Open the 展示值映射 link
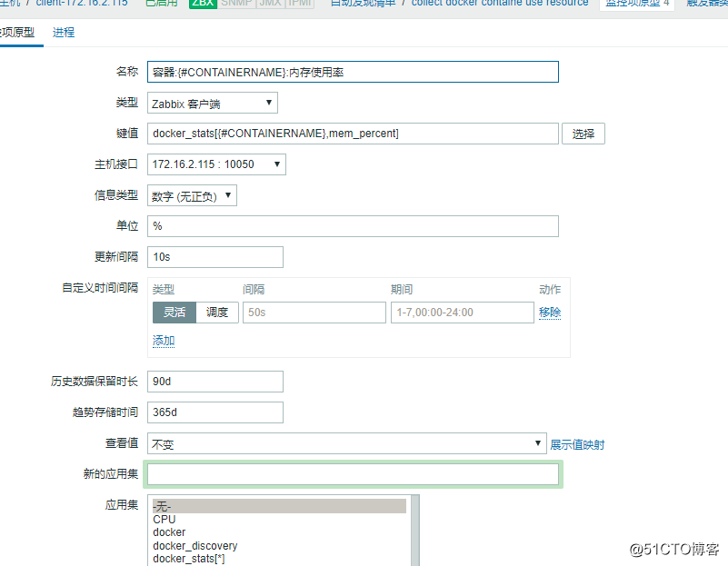Screen dimensions: 728x566 click(x=577, y=445)
